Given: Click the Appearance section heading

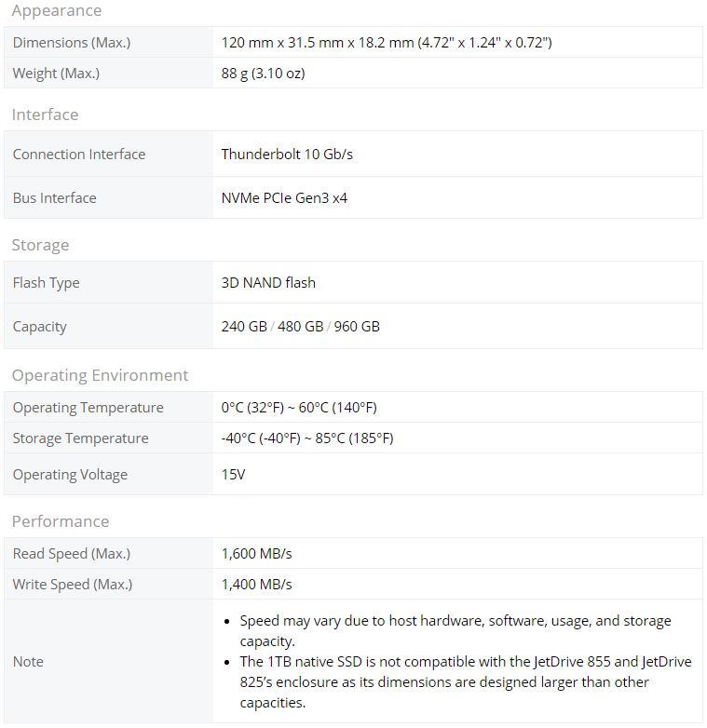Looking at the screenshot, I should pos(57,10).
